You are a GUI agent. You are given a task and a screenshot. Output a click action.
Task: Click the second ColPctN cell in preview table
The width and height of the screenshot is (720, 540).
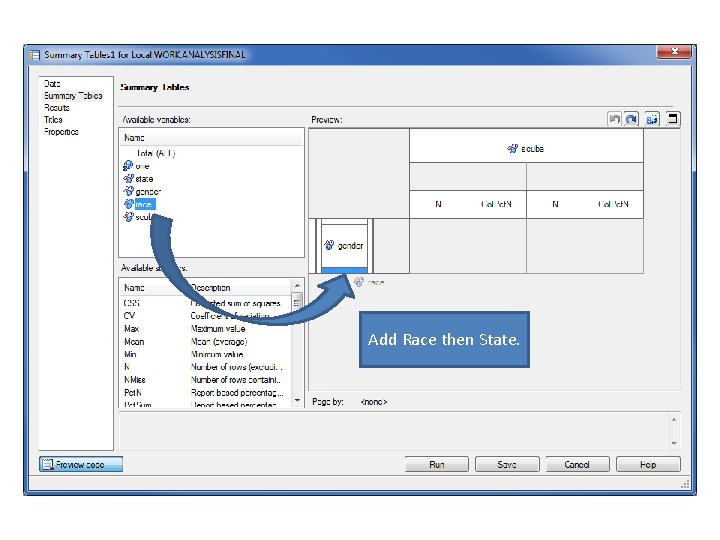613,204
